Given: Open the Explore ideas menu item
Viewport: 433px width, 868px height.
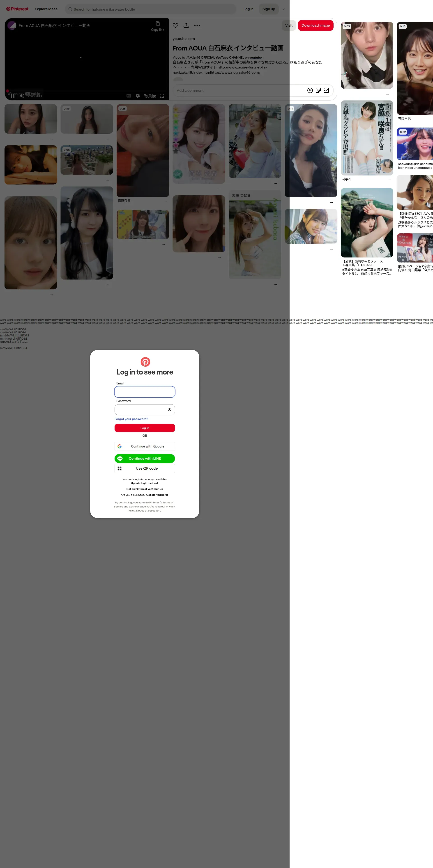Looking at the screenshot, I should (46, 9).
